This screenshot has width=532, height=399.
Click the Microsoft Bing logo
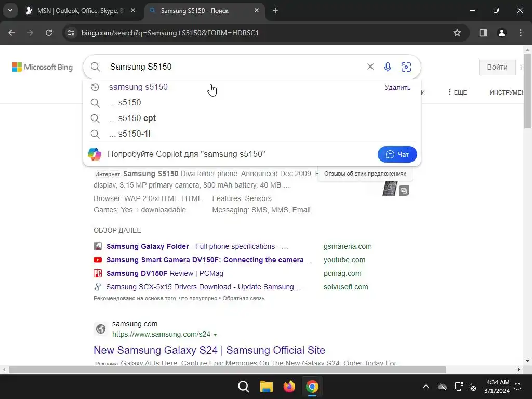point(43,67)
